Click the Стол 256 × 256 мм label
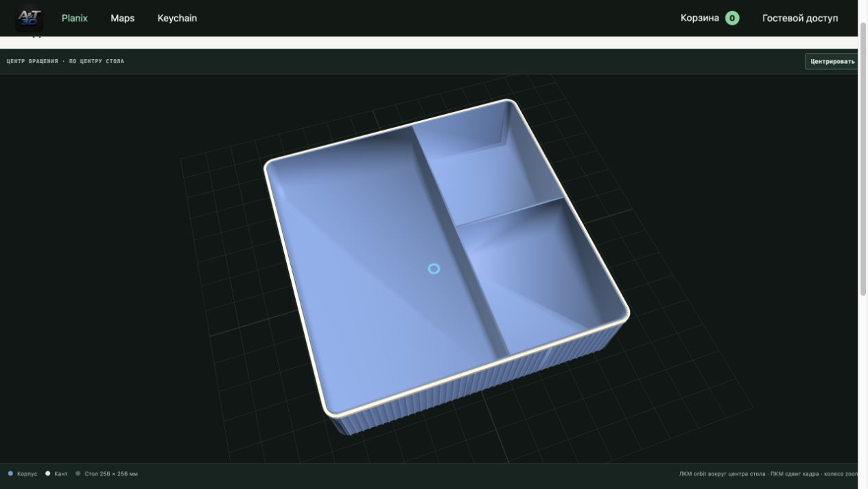The height and width of the screenshot is (489, 868). 111,474
